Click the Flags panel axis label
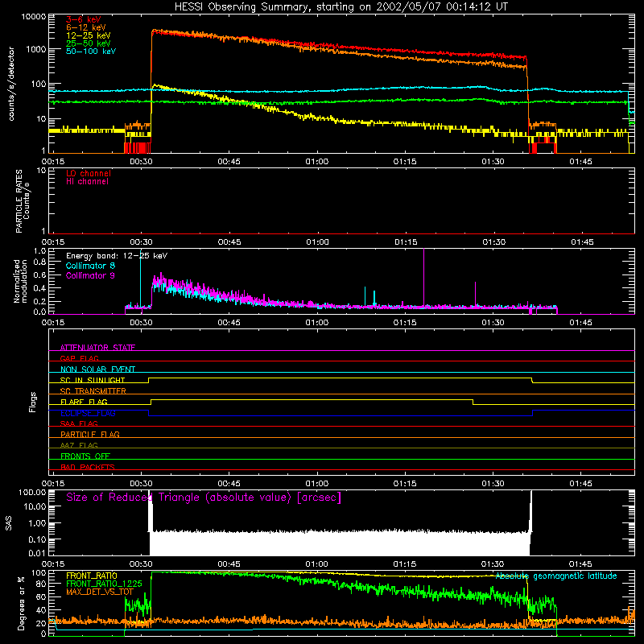The image size is (644, 644). 33,402
